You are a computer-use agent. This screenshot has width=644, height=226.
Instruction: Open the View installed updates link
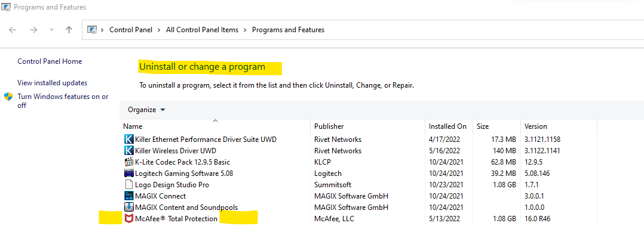pos(52,82)
